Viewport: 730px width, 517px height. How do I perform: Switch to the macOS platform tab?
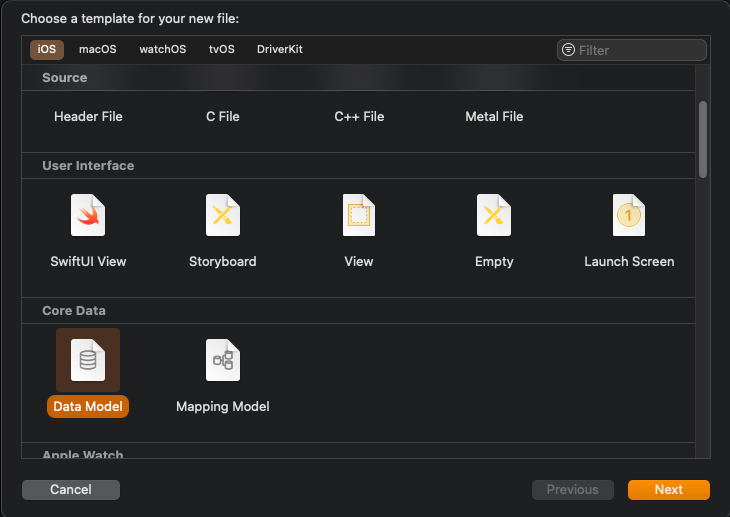[x=98, y=49]
